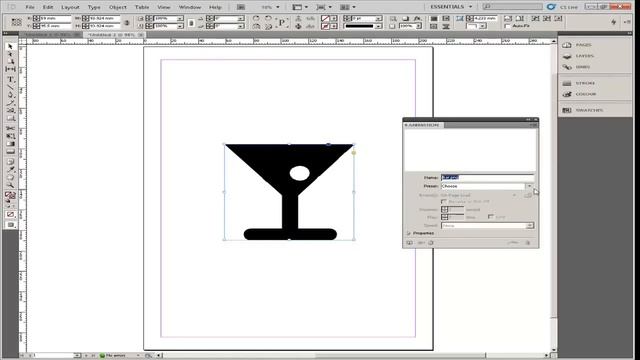The height and width of the screenshot is (360, 640).
Task: Select the Pencil tool
Action: pos(10,102)
